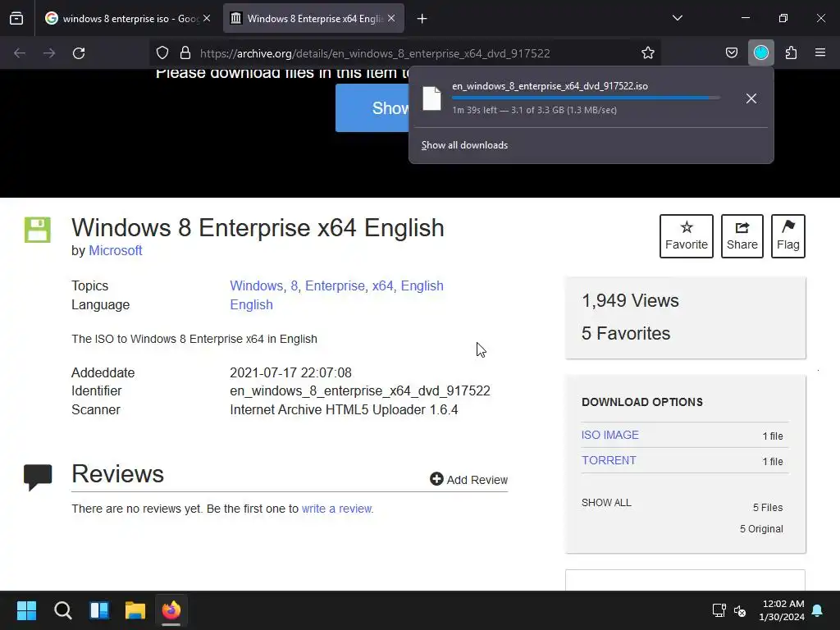Expand the list all tabs chevron
The height and width of the screenshot is (630, 840).
coord(677,18)
